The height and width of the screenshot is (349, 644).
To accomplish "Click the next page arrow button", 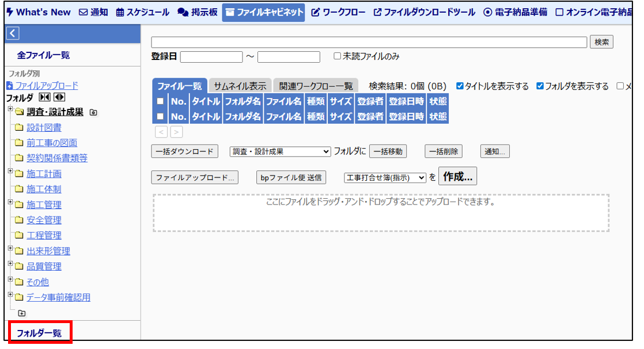I will [176, 132].
